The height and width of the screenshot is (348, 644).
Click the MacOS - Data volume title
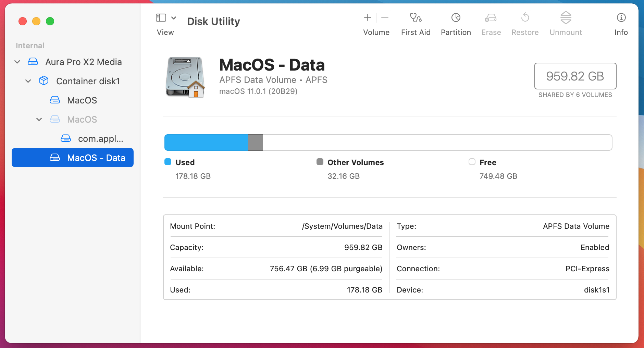coord(272,65)
